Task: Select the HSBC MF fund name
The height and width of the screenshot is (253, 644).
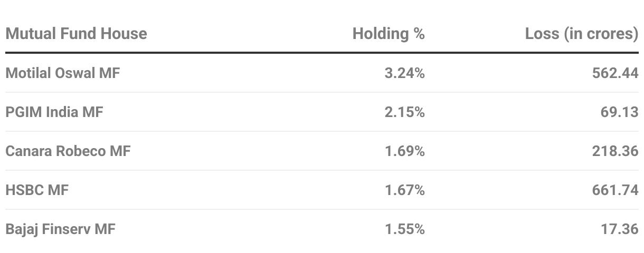Action: (x=37, y=190)
